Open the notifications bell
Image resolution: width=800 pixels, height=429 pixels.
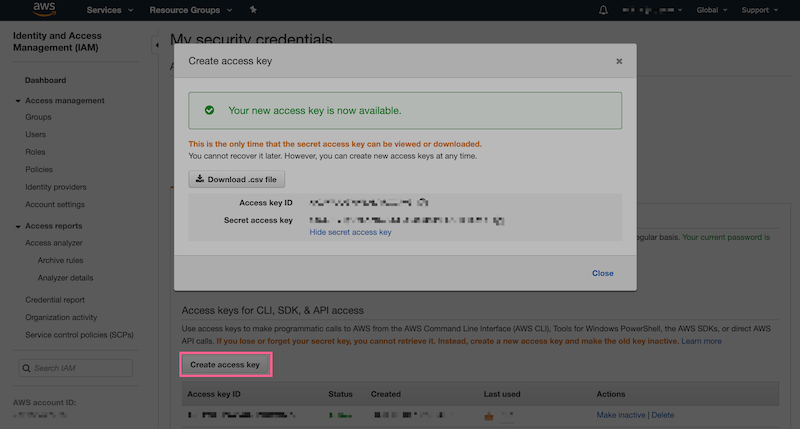pos(603,10)
